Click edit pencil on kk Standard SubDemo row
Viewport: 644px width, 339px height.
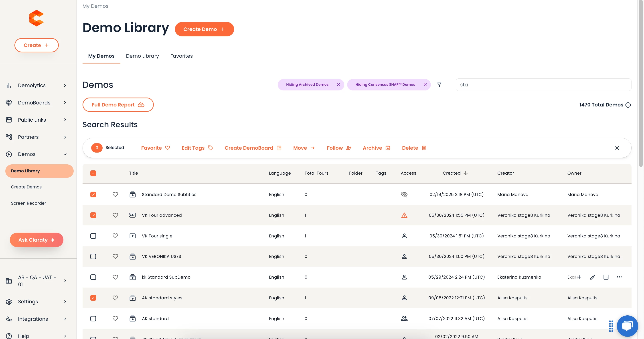tap(593, 277)
